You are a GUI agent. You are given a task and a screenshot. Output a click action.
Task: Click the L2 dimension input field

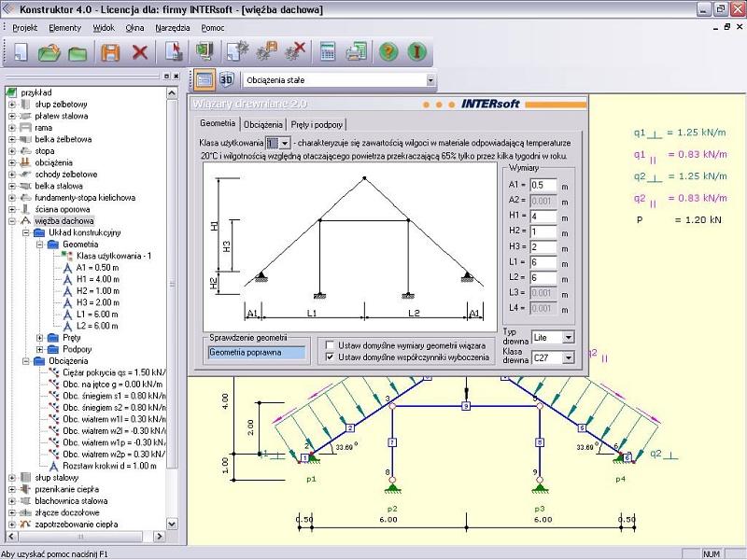(x=543, y=277)
